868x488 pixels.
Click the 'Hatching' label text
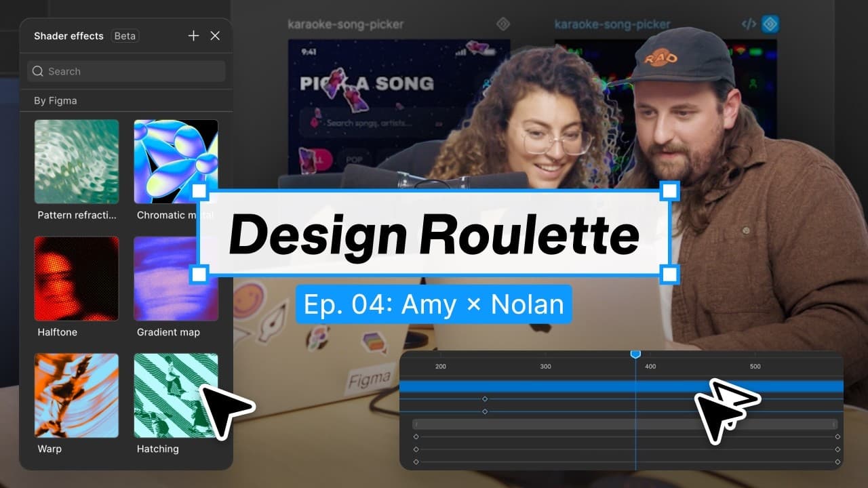click(158, 449)
